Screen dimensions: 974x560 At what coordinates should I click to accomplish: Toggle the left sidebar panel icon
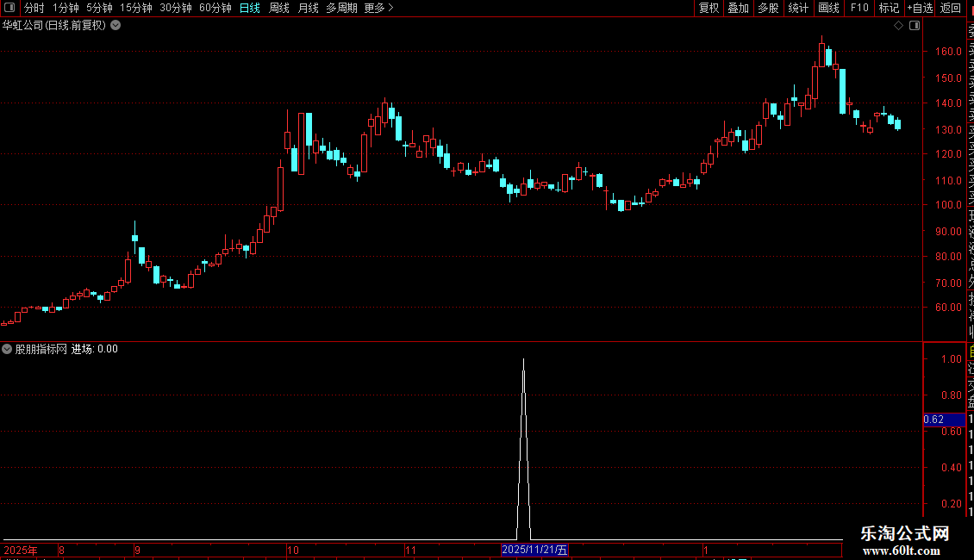click(9, 8)
